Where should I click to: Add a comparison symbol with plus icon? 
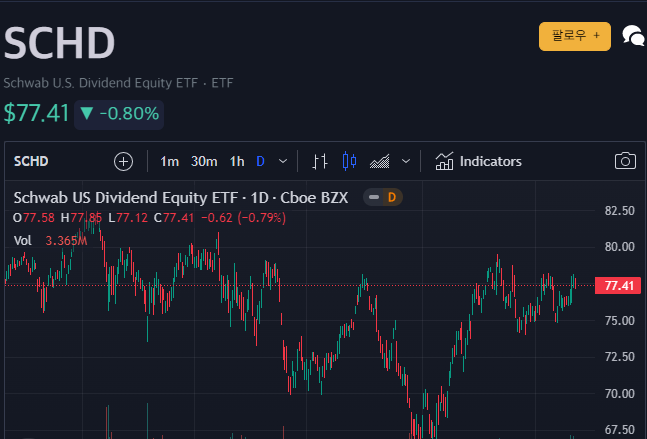point(123,161)
